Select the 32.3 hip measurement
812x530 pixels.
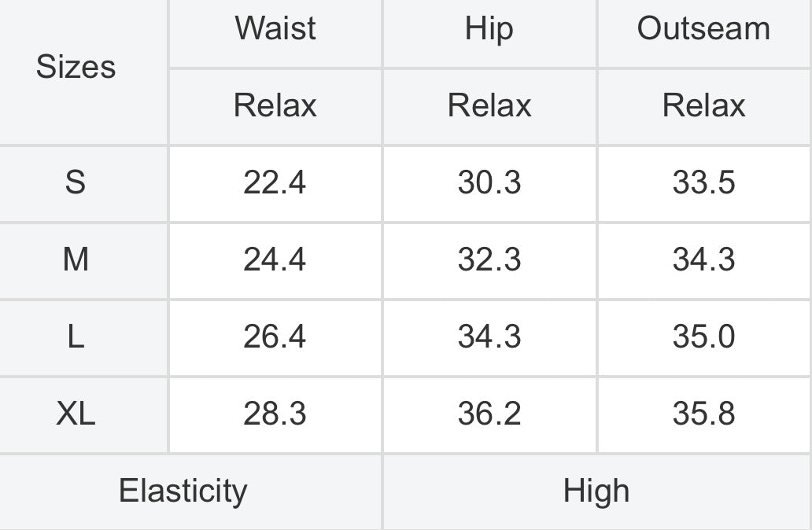[x=489, y=259]
